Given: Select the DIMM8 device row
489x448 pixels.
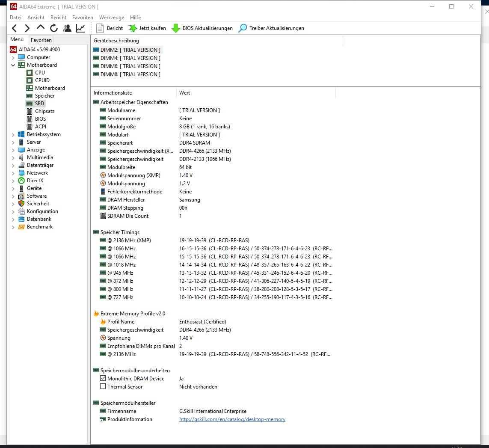Looking at the screenshot, I should (x=127, y=74).
